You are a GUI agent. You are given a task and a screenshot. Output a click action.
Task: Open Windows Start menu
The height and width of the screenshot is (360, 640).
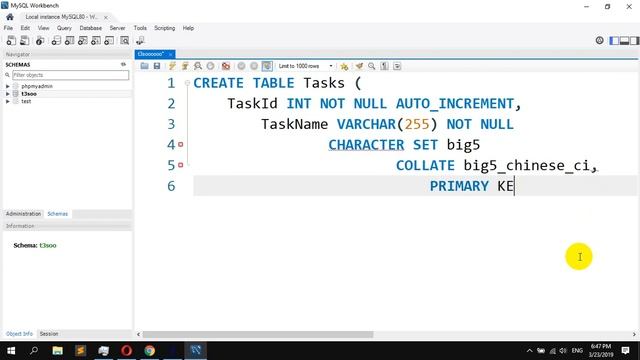(11, 351)
